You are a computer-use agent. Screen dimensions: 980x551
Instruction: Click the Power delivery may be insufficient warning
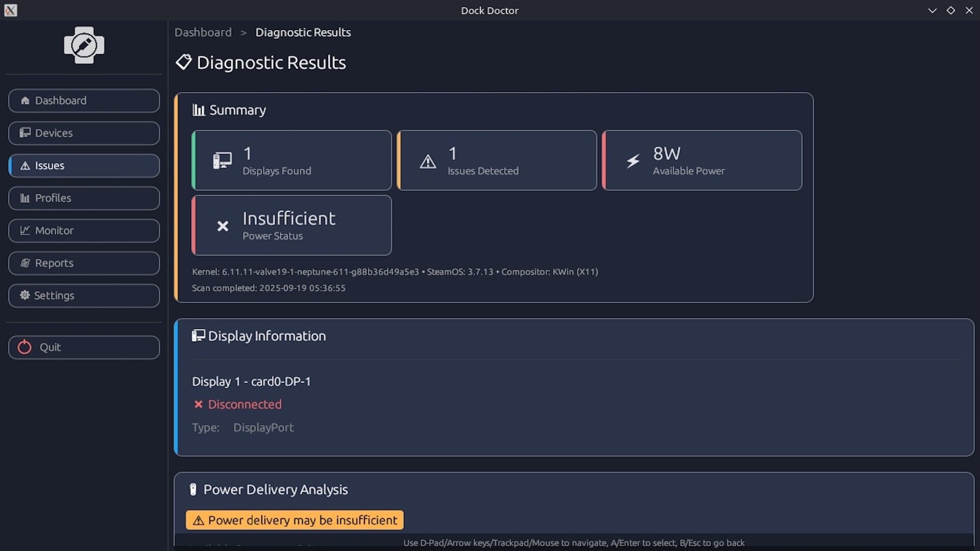(295, 520)
